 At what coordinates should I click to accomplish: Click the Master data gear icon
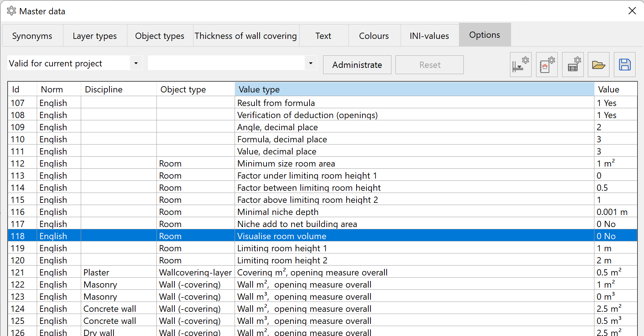11,11
